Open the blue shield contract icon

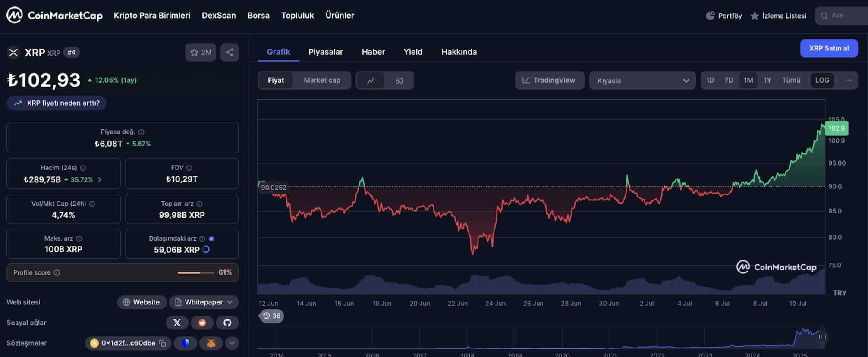point(186,343)
